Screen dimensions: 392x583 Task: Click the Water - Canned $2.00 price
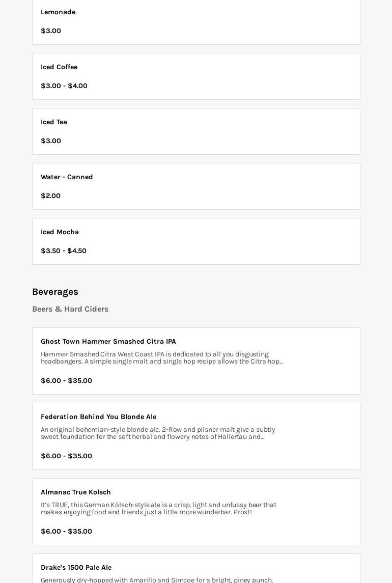coord(50,196)
